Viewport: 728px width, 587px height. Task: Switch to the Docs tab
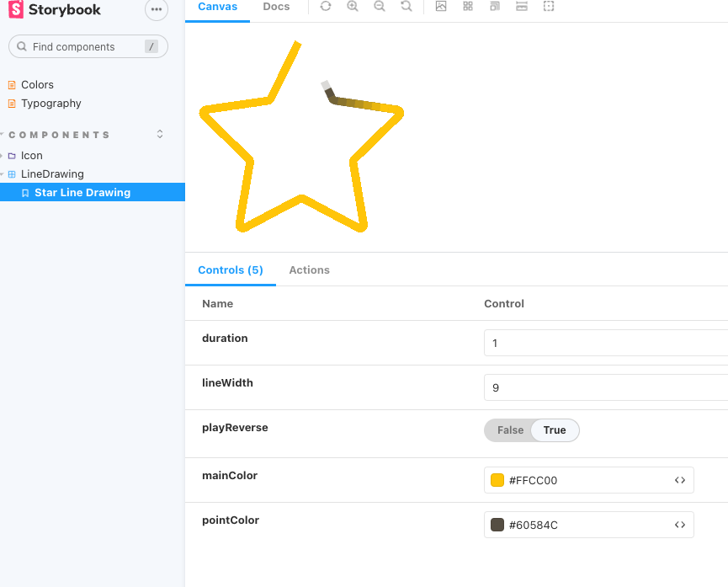(x=276, y=7)
